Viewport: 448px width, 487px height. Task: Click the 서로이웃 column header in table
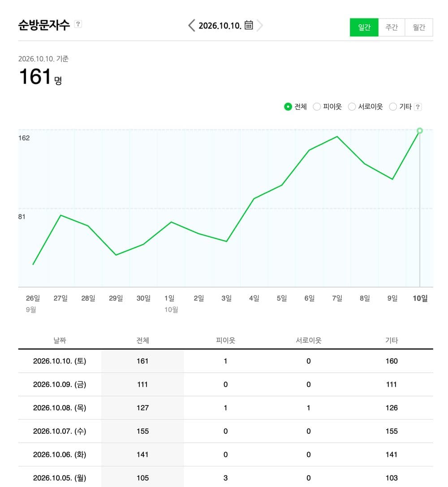309,340
